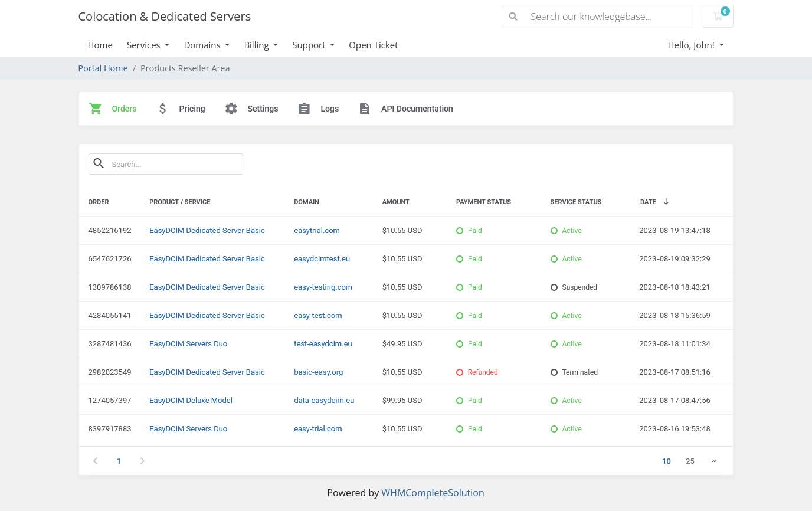The image size is (812, 511).
Task: Click order number 4852216192
Action: (x=110, y=231)
